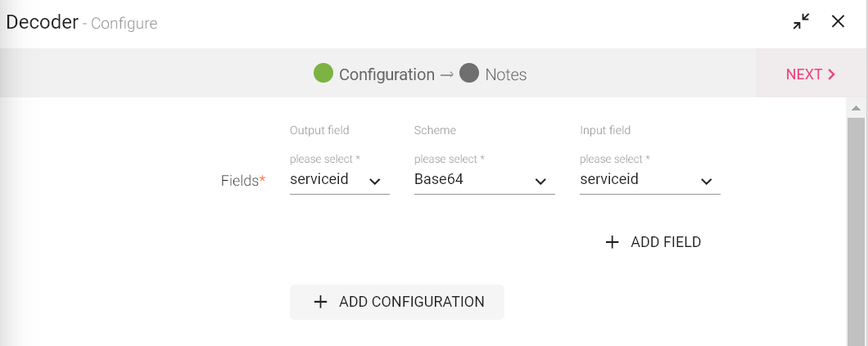Expand the Output field chevron arrow
Screen dimensions: 868x346
[375, 181]
